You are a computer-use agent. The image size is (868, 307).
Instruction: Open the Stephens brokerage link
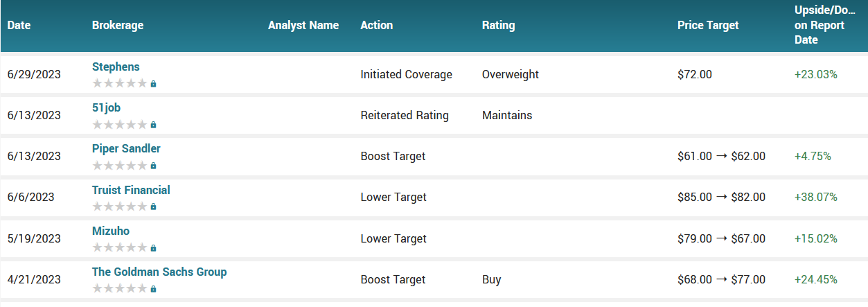116,67
